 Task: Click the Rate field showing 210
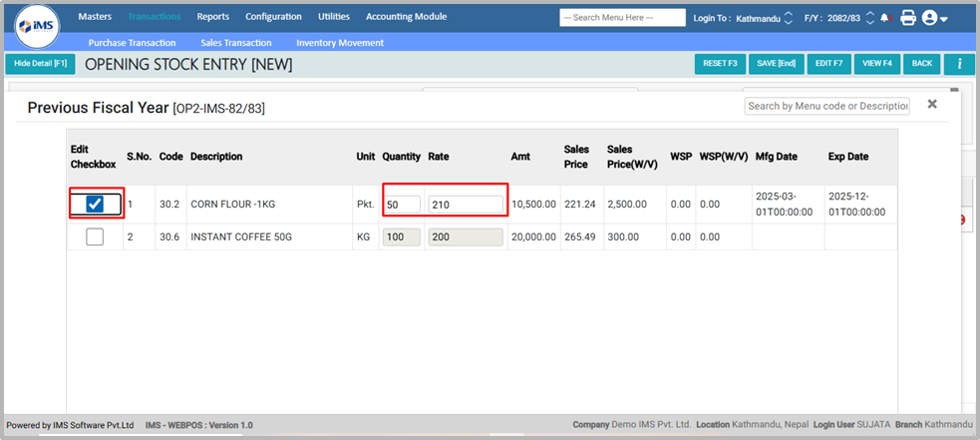tap(465, 205)
